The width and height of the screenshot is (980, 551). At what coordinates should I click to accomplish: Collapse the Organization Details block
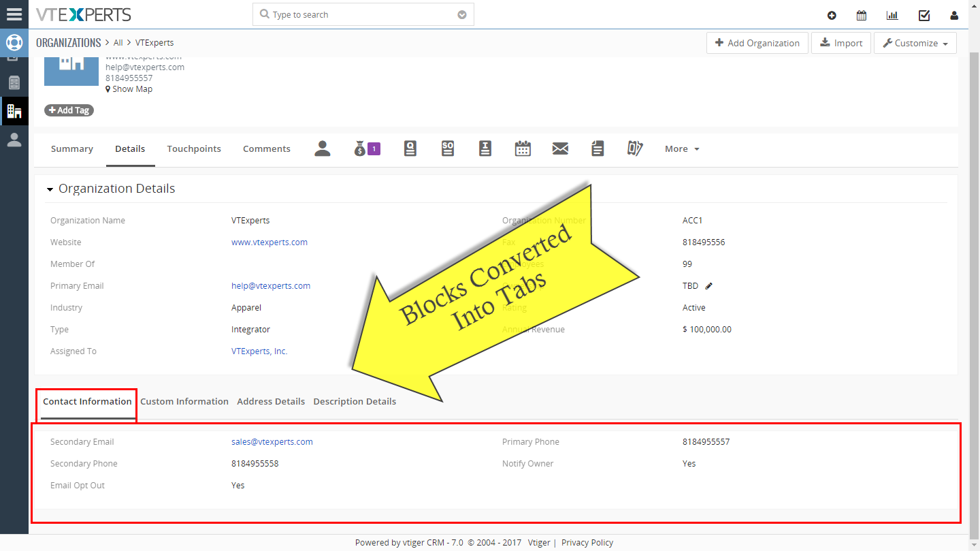click(50, 189)
